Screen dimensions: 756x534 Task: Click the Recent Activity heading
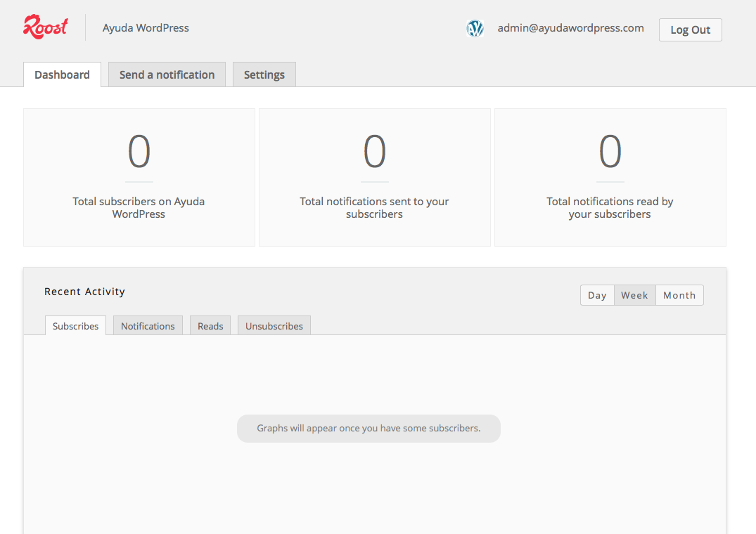point(84,292)
